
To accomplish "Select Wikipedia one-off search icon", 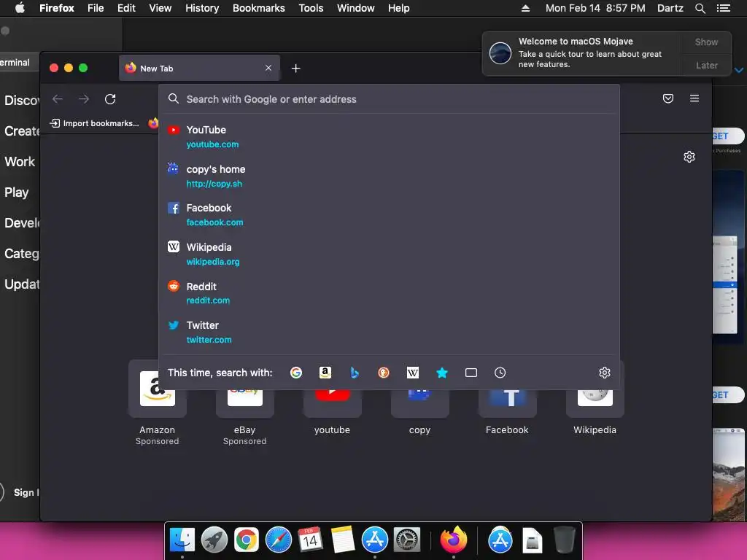I will pos(413,373).
